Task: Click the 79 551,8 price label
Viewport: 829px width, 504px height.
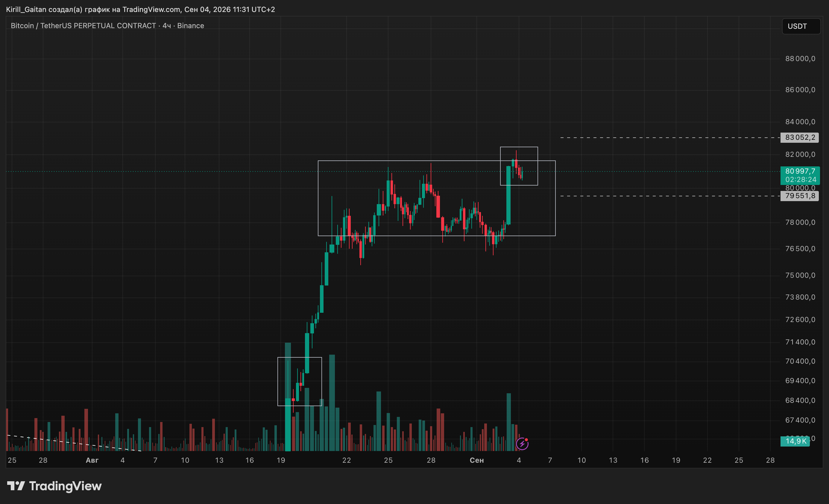Action: click(x=799, y=196)
